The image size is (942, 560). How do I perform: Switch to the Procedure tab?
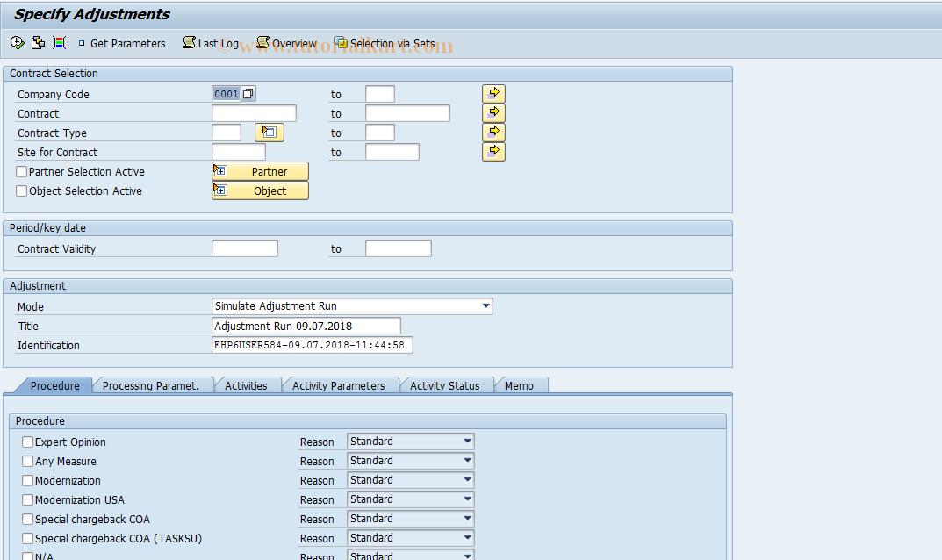pyautogui.click(x=54, y=385)
